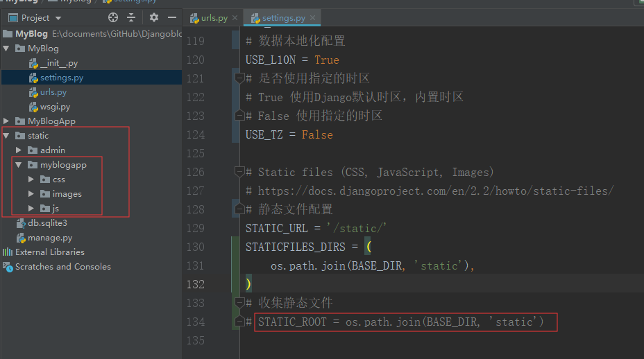Click the commented STATIC_ROOT line

coord(401,322)
